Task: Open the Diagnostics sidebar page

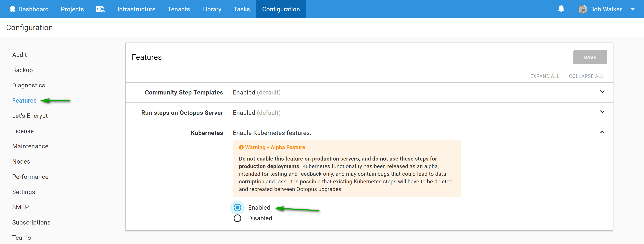Action: coord(28,85)
